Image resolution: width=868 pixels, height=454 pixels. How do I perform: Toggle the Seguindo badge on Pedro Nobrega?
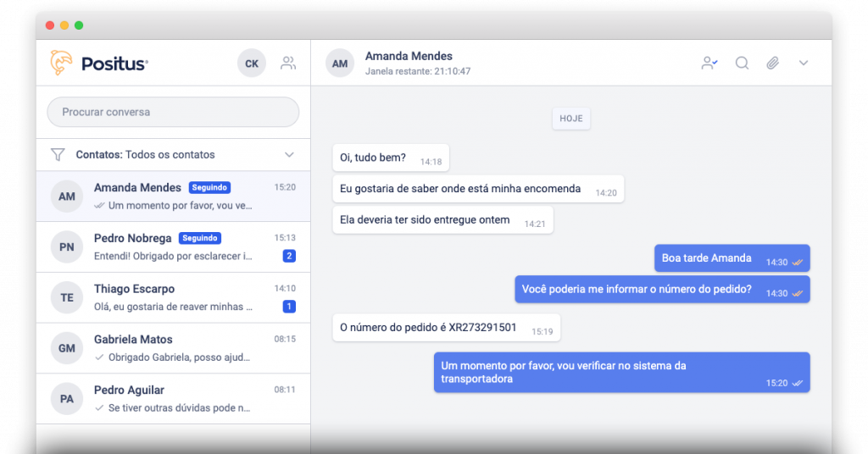tap(200, 238)
